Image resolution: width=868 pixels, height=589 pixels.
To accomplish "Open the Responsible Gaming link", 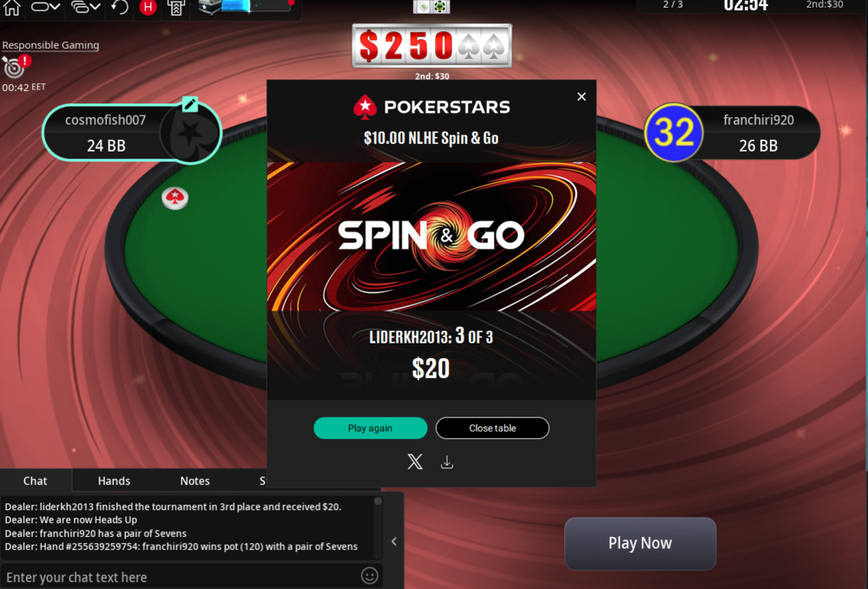I will pyautogui.click(x=50, y=45).
